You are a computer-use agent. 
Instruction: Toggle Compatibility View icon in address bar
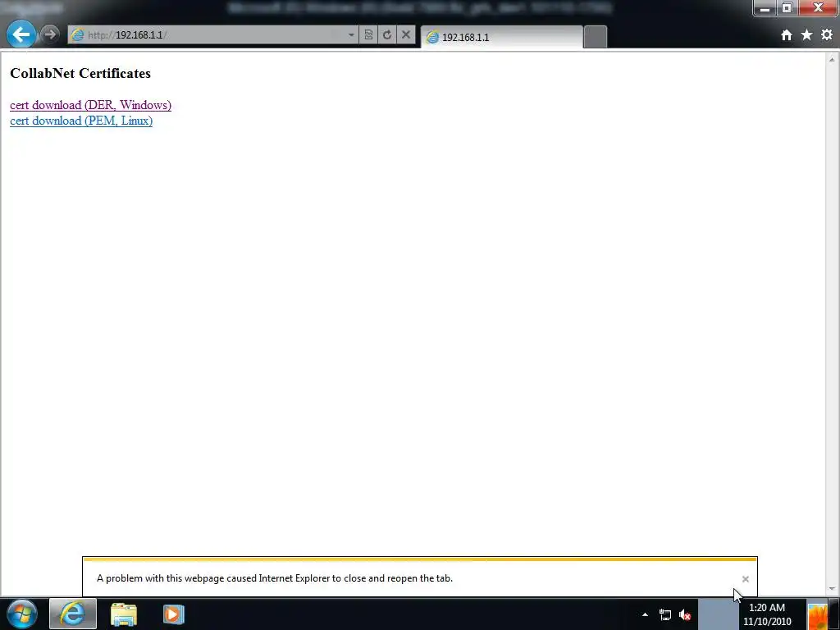[x=368, y=34]
